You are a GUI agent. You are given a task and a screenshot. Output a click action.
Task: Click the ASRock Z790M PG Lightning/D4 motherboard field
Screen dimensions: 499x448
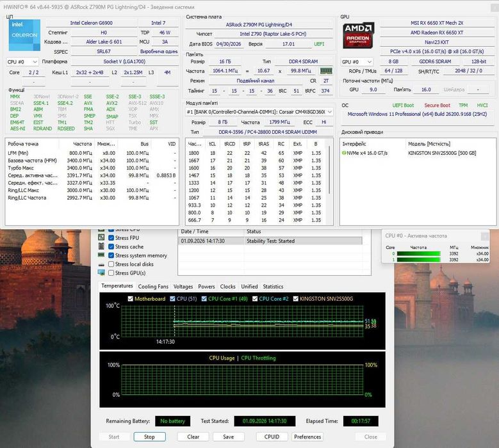point(259,24)
